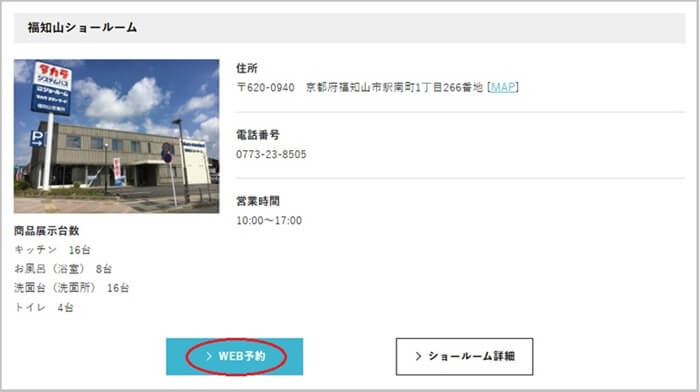Click the WEB予約 button
Image resolution: width=700 pixels, height=392 pixels.
point(234,356)
